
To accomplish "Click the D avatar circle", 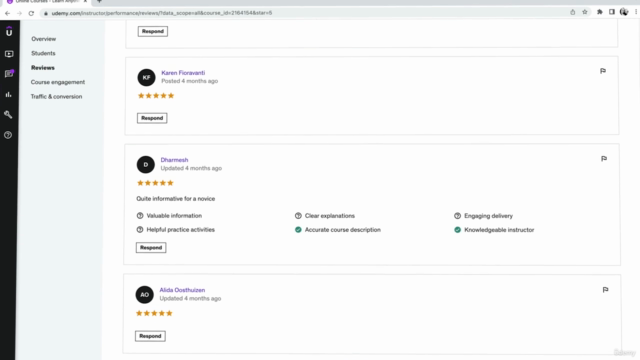I will coord(146,164).
